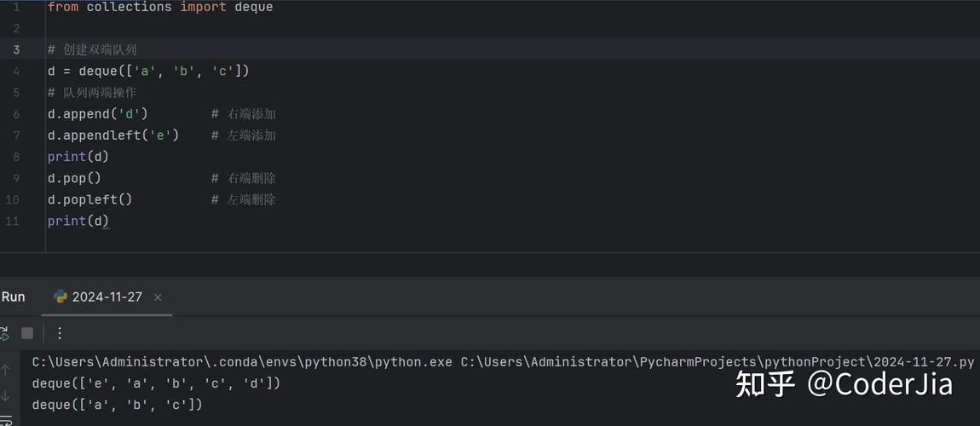Click the d.appendleft('e') statement
The image size is (980, 426).
pyautogui.click(x=113, y=135)
